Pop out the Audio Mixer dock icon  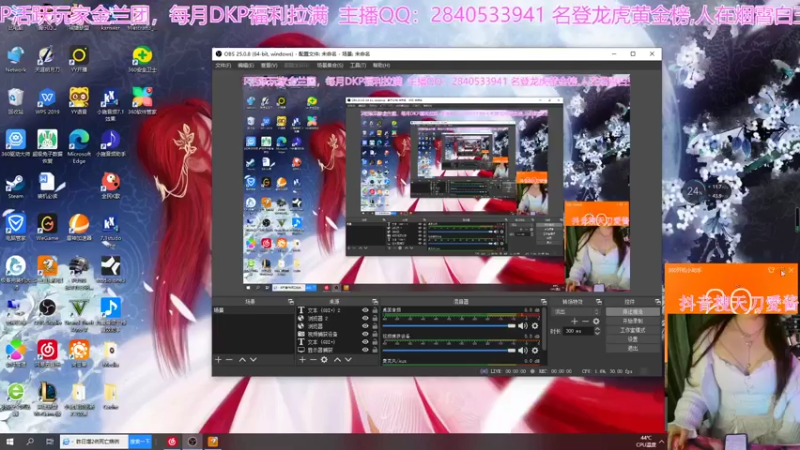tap(544, 302)
